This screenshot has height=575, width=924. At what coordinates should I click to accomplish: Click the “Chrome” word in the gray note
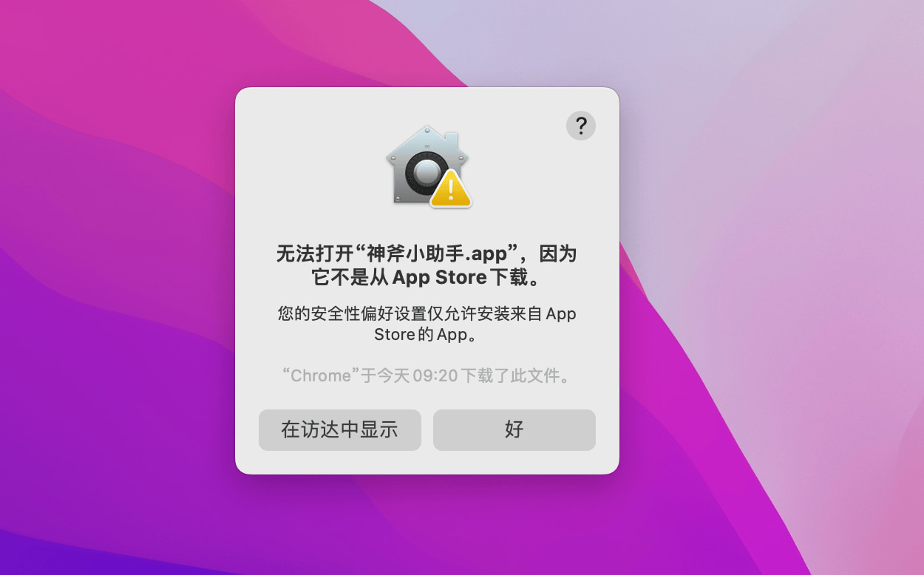pyautogui.click(x=320, y=375)
